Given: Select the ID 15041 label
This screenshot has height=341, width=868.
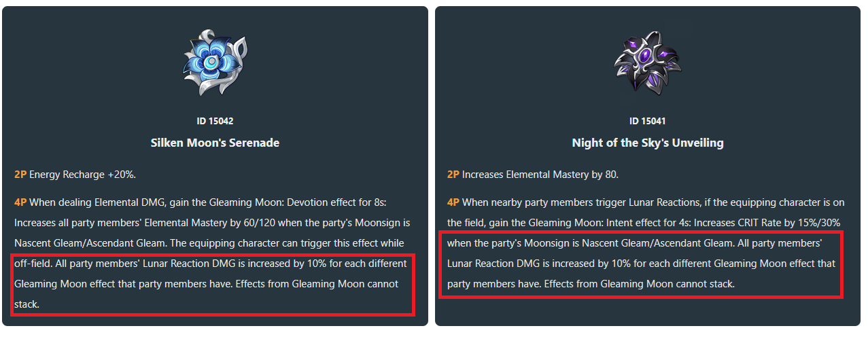Looking at the screenshot, I should [x=647, y=122].
